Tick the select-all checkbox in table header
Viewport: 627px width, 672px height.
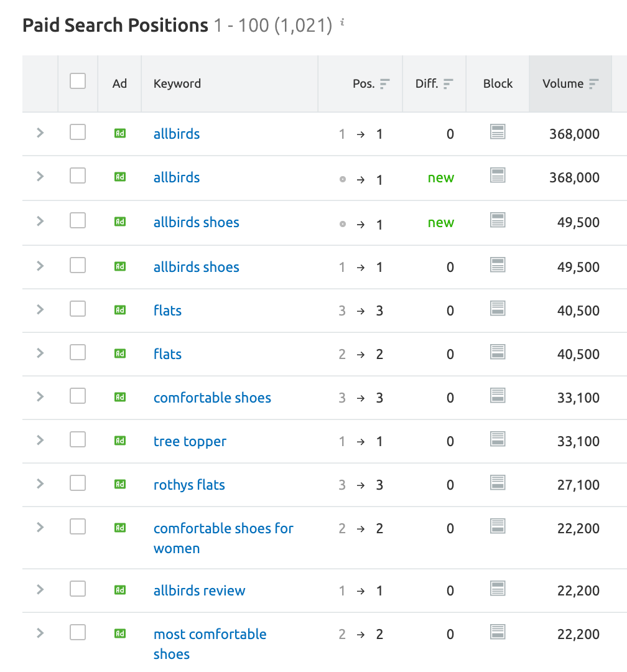click(x=78, y=81)
